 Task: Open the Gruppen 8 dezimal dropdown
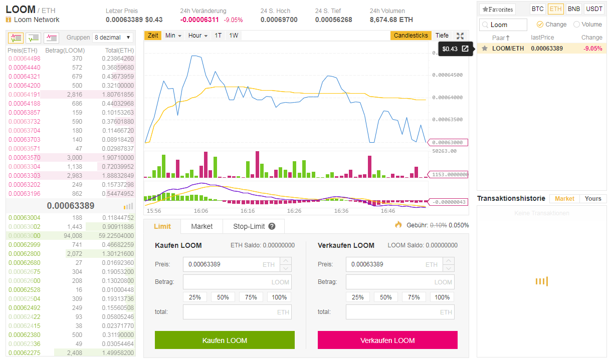(x=113, y=38)
